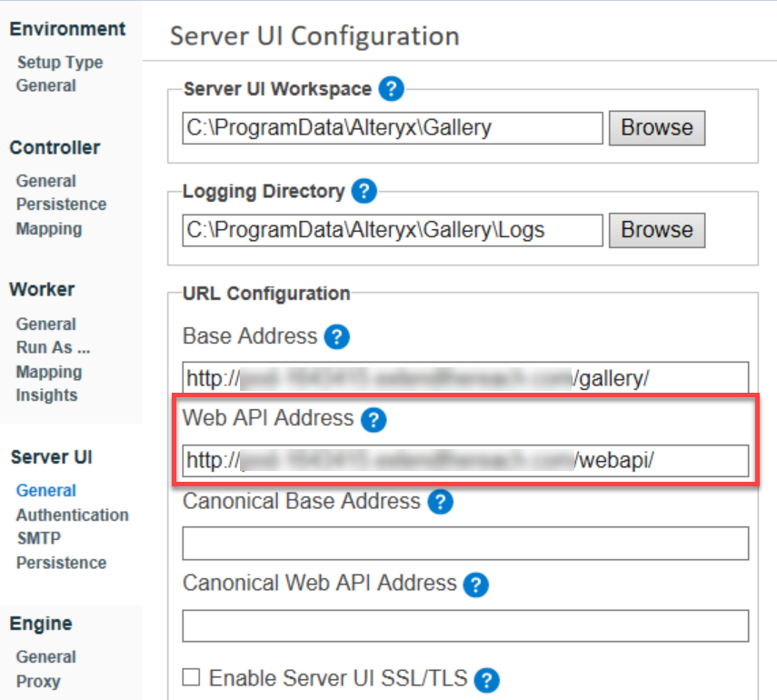Select Mapping under Controller
777x700 pixels.
(48, 228)
